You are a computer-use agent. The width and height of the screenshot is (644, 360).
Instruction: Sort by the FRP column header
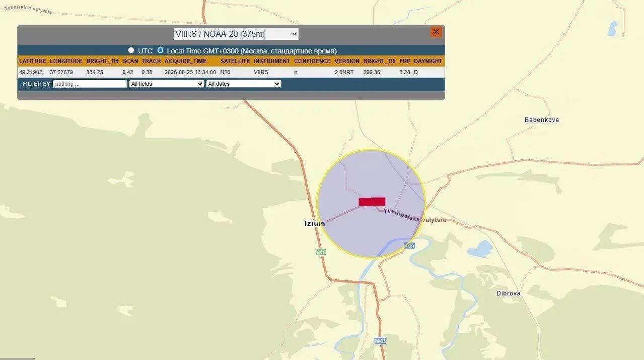[x=405, y=61]
